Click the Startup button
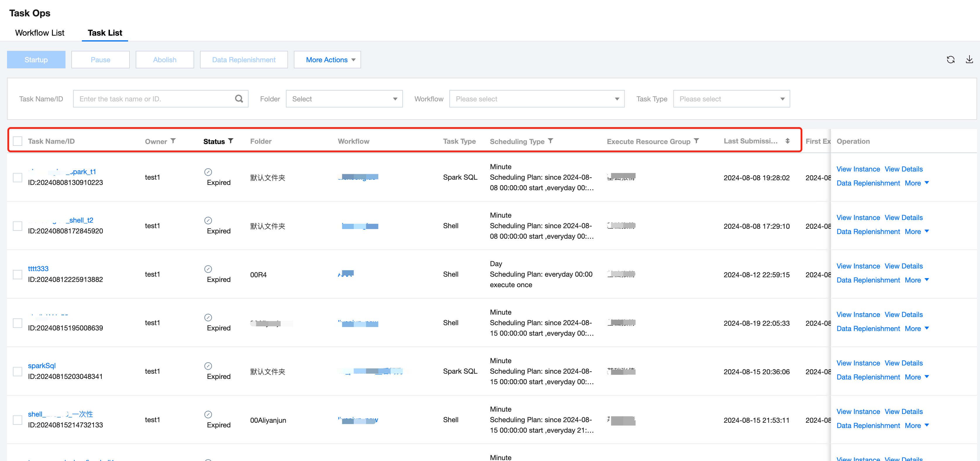 36,60
